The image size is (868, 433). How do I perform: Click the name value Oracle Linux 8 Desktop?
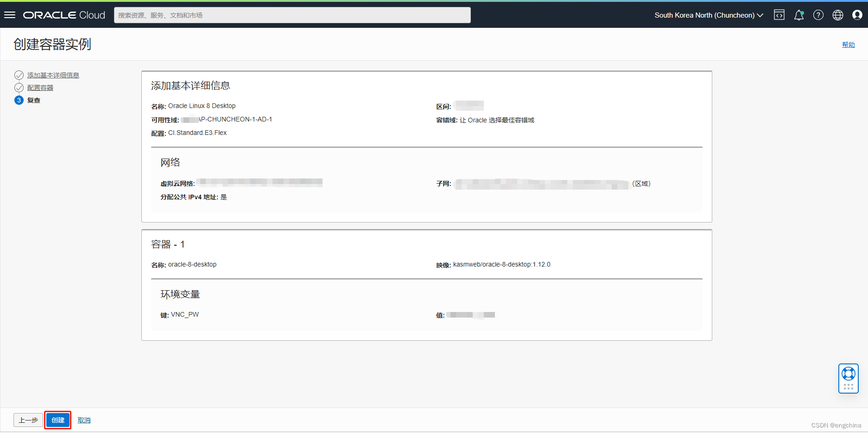202,106
